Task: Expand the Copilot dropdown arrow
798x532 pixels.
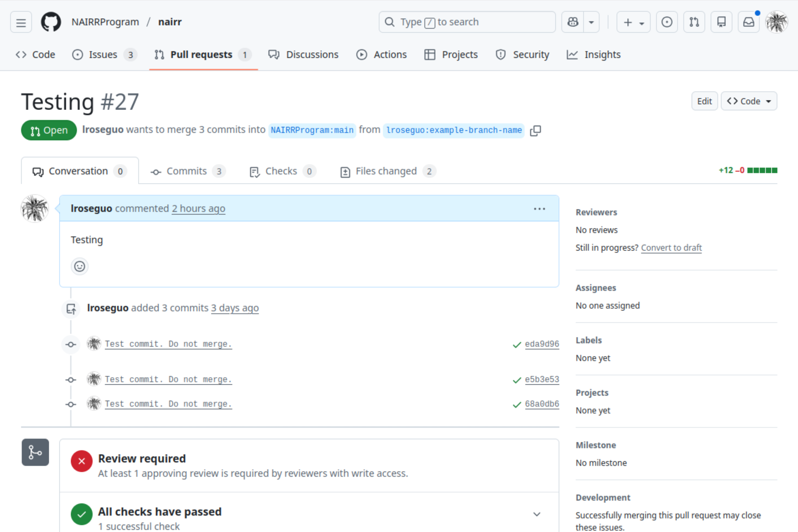Action: [x=591, y=22]
